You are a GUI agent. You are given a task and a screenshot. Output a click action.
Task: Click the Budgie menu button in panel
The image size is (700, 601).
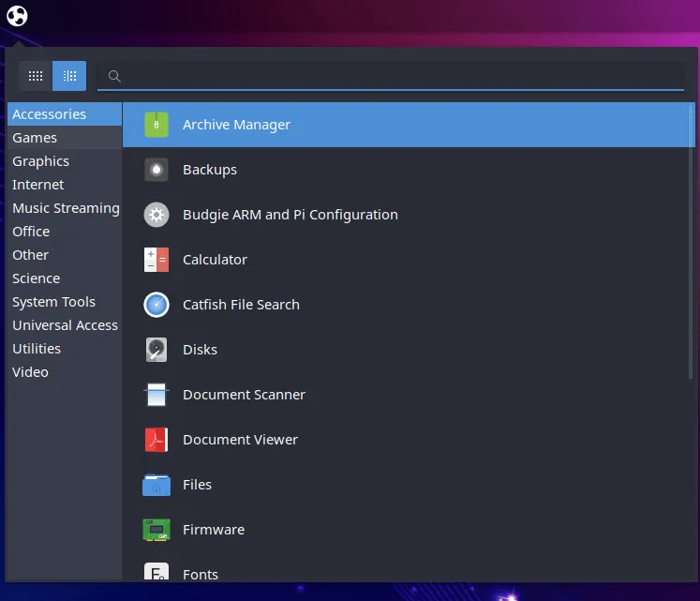point(17,16)
